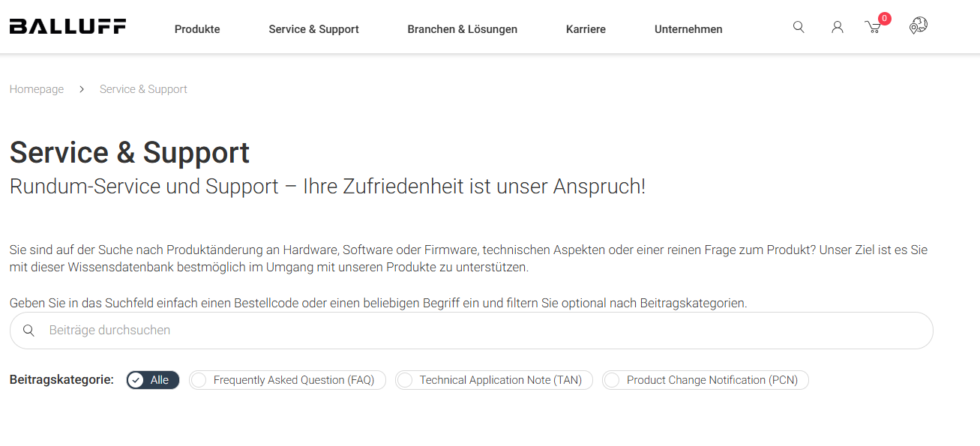Enable the Product Change Notification (PCN) filter

(x=705, y=380)
